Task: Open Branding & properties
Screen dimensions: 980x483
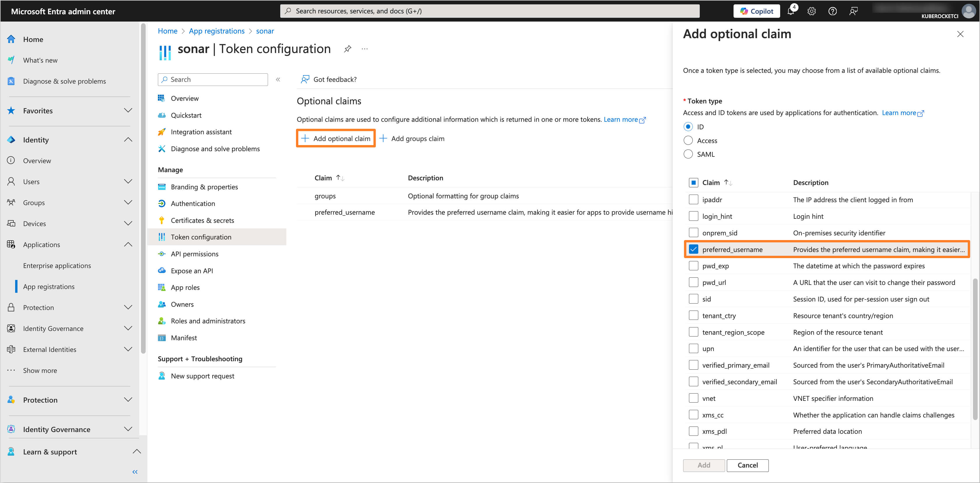Action: click(204, 187)
